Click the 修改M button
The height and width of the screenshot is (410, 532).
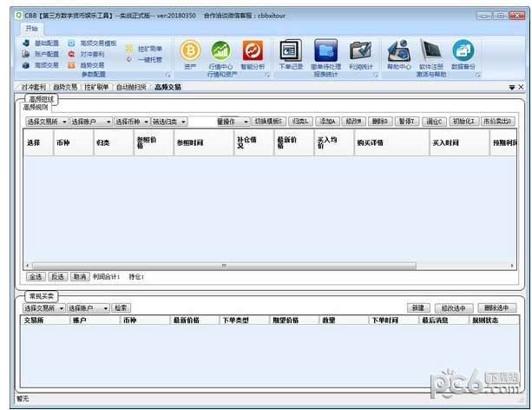click(354, 122)
